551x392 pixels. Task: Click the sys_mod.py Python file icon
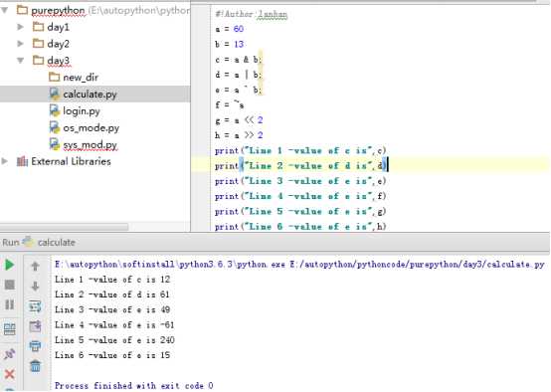(x=55, y=144)
